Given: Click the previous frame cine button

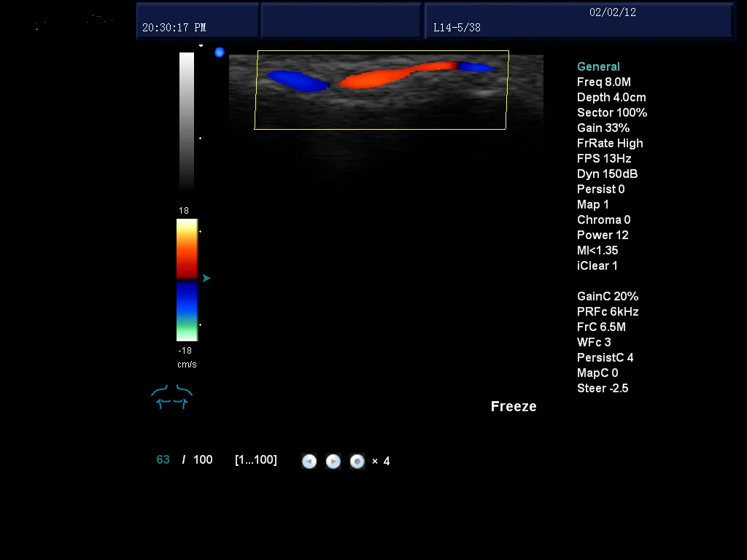Looking at the screenshot, I should tap(309, 461).
